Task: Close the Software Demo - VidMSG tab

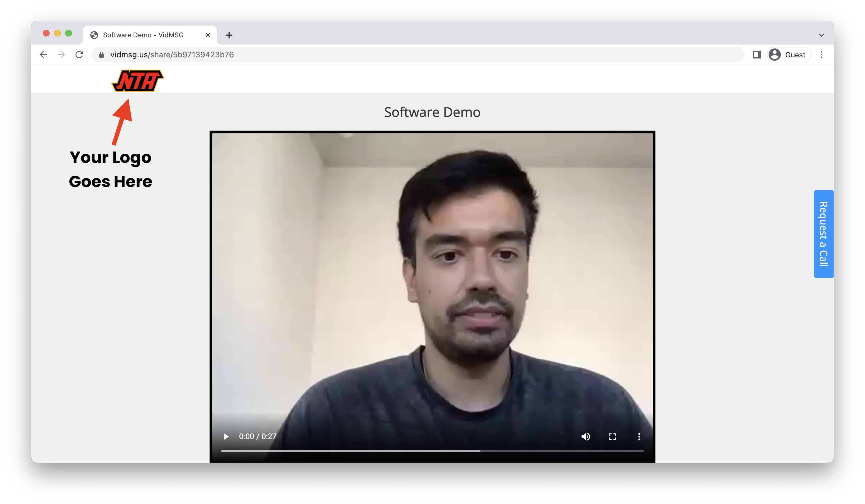Action: pyautogui.click(x=208, y=35)
